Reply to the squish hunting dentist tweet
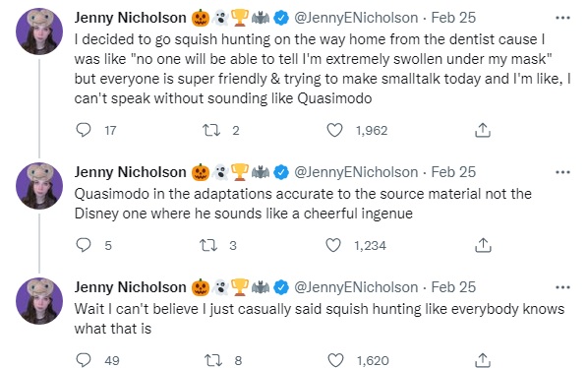Image resolution: width=588 pixels, height=368 pixels. (84, 130)
